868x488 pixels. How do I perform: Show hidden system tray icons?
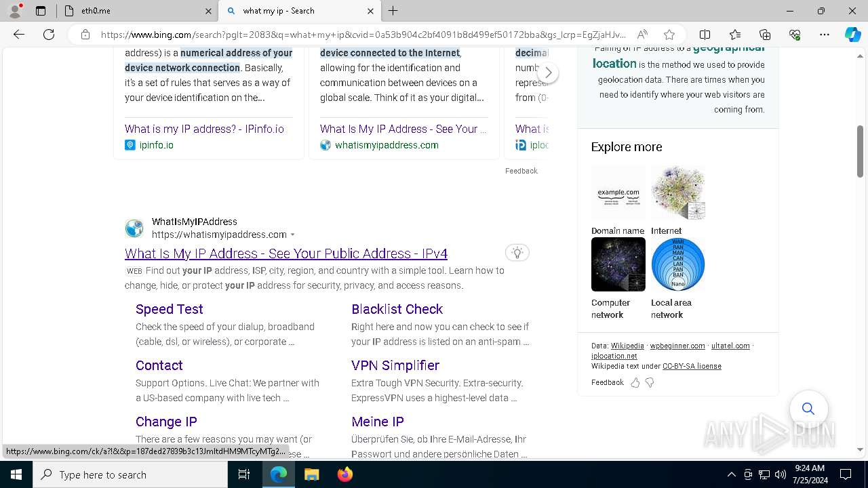point(731,474)
